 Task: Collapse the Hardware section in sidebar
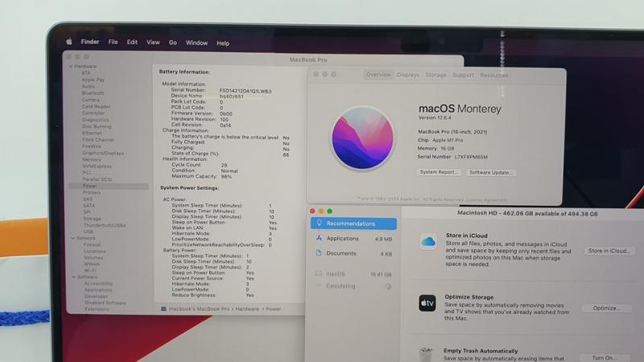point(71,67)
